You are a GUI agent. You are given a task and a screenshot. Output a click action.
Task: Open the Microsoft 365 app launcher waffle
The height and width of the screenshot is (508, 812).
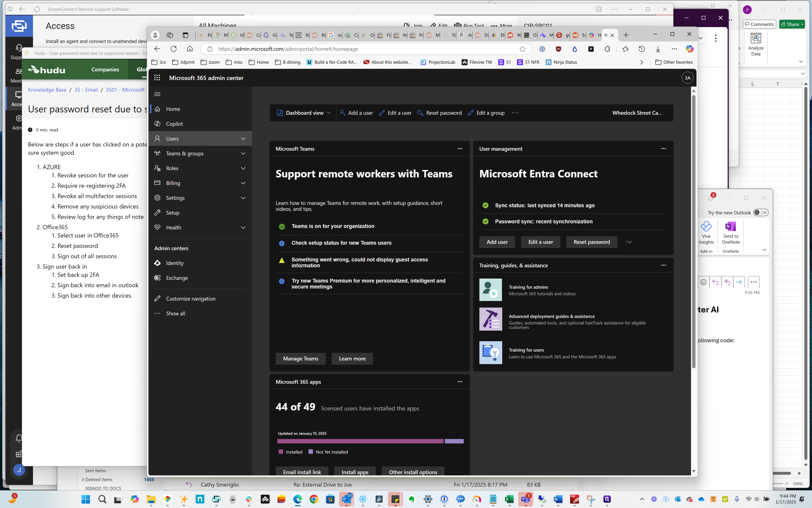pyautogui.click(x=157, y=78)
